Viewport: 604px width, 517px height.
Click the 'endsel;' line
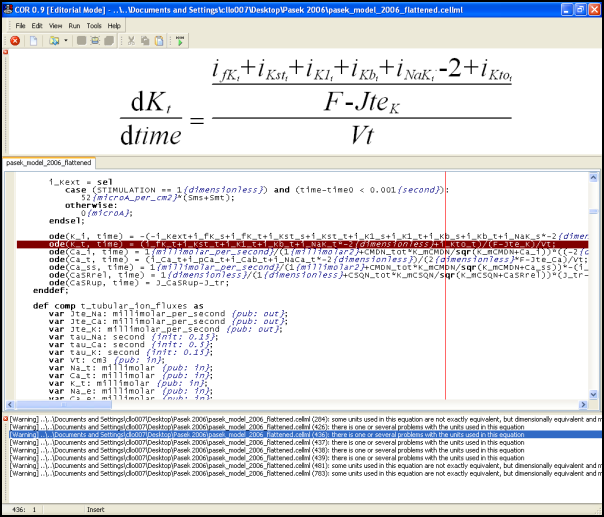coord(66,221)
